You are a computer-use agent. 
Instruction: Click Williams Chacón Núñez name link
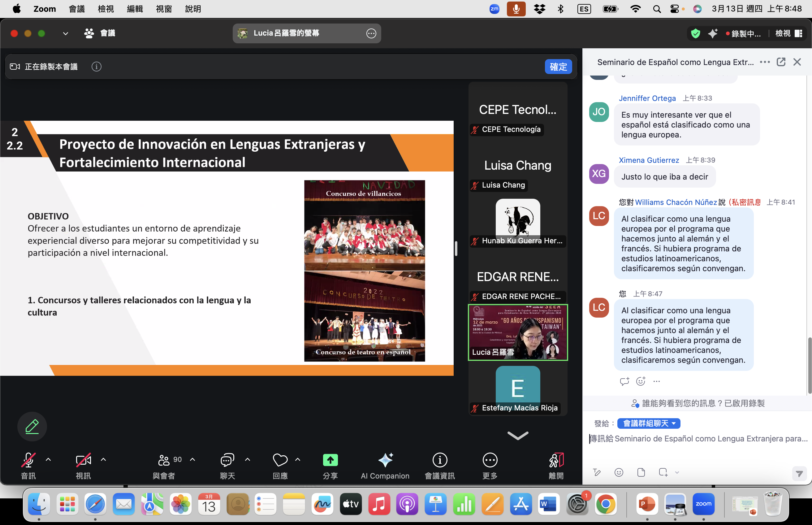(x=676, y=202)
